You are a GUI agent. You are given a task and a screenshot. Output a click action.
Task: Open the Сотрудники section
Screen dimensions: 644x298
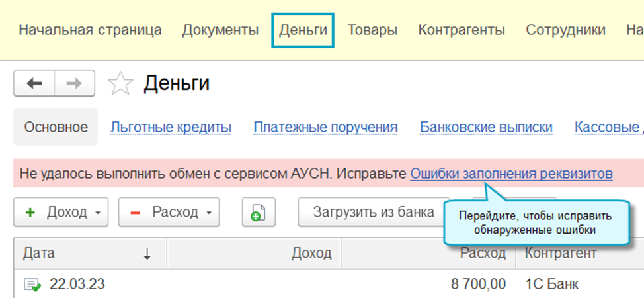tap(565, 30)
